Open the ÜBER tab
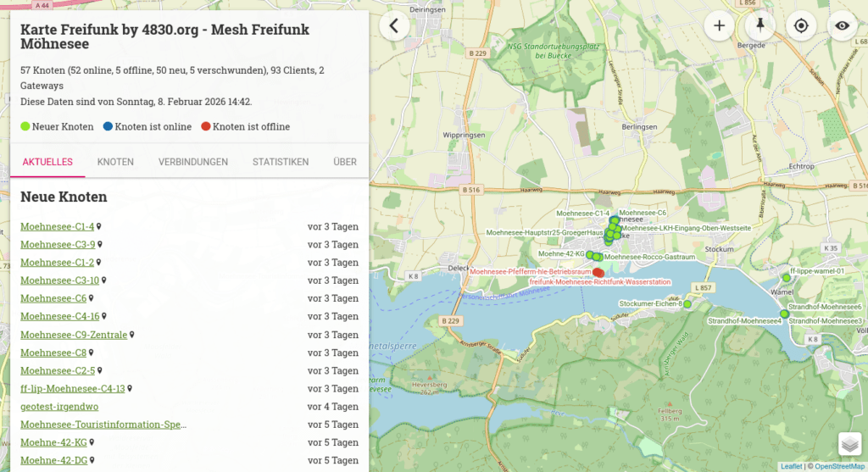 (345, 162)
